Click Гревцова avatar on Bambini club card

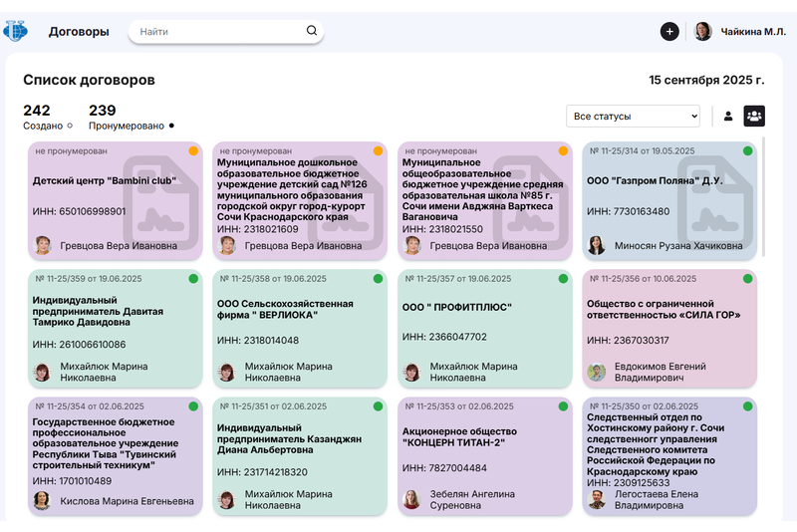42,245
